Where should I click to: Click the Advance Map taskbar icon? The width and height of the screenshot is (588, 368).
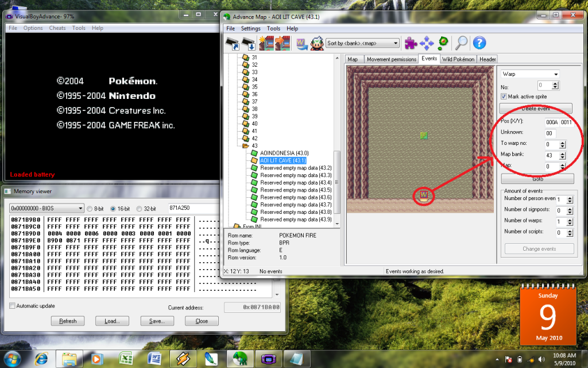240,359
